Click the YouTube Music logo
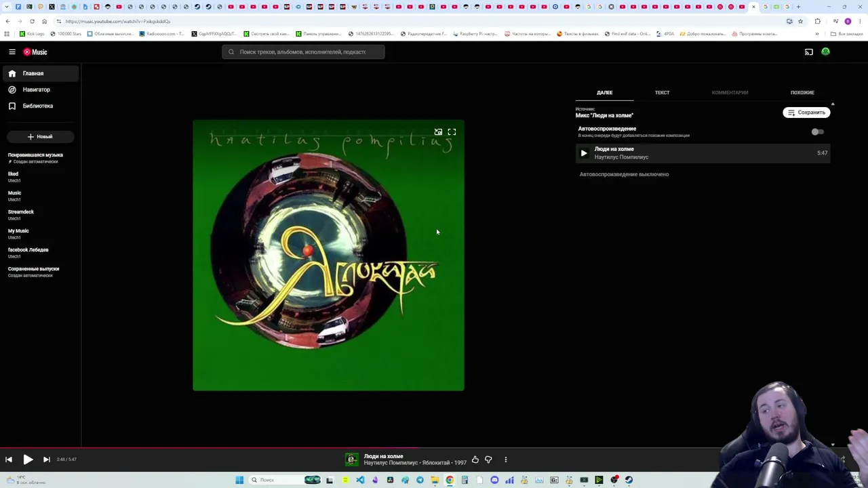Screen dimensions: 868x488 click(x=35, y=52)
